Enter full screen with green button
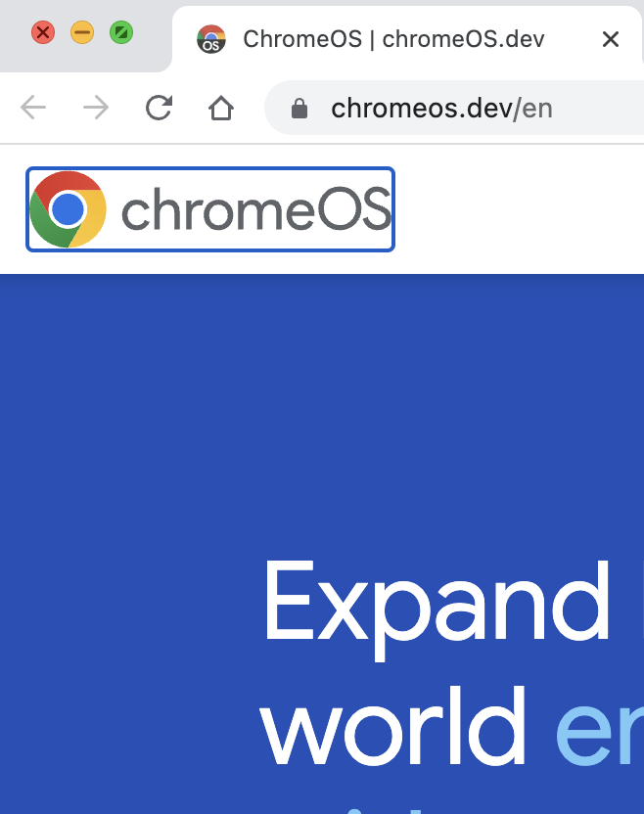The width and height of the screenshot is (644, 814). pyautogui.click(x=121, y=32)
